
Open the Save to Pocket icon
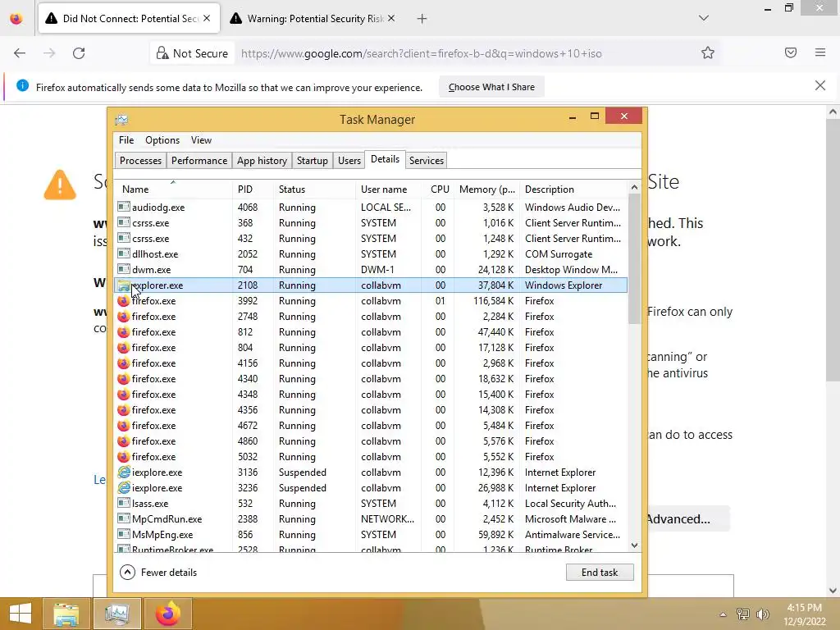pyautogui.click(x=791, y=52)
